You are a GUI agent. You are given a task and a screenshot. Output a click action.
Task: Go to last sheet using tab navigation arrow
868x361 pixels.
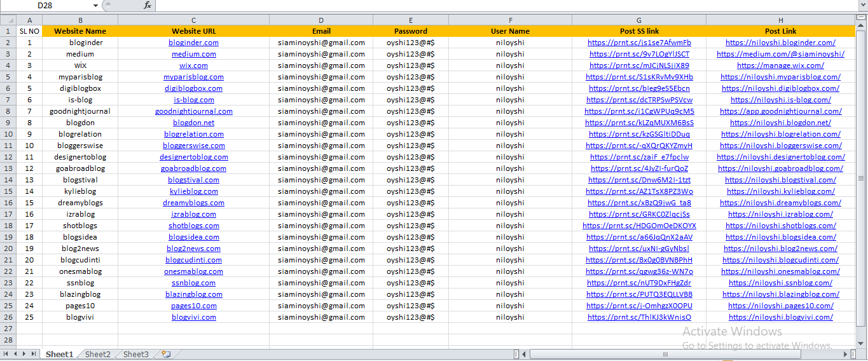click(34, 354)
